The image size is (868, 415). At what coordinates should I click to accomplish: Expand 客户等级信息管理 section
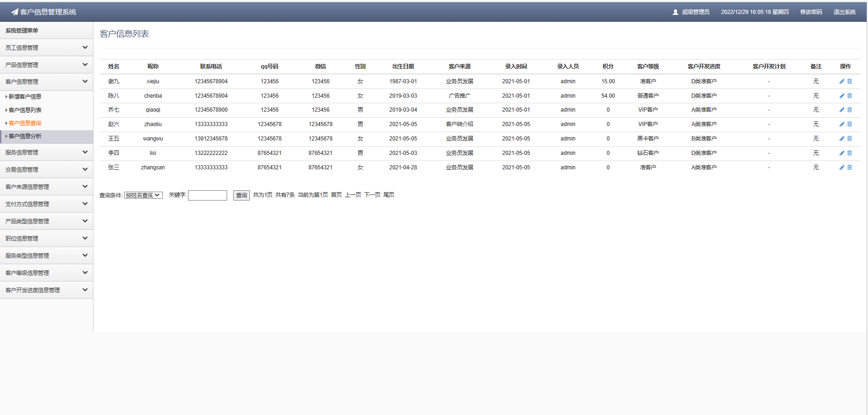point(47,273)
